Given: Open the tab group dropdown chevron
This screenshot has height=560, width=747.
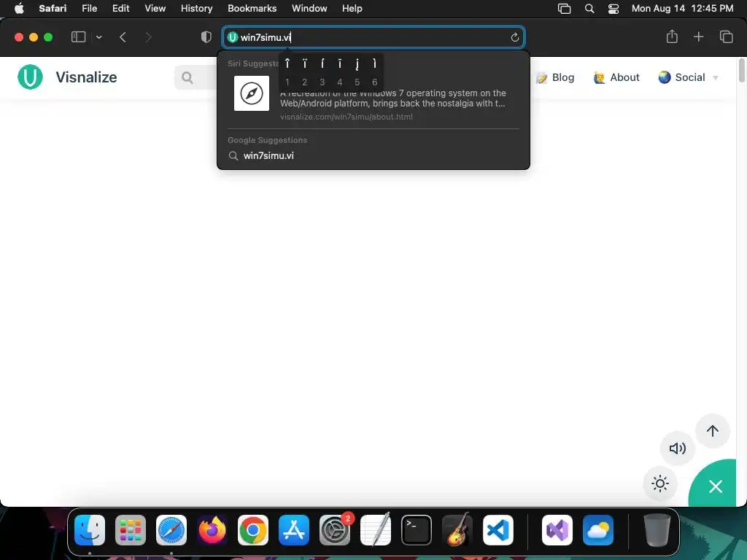Looking at the screenshot, I should coord(99,37).
